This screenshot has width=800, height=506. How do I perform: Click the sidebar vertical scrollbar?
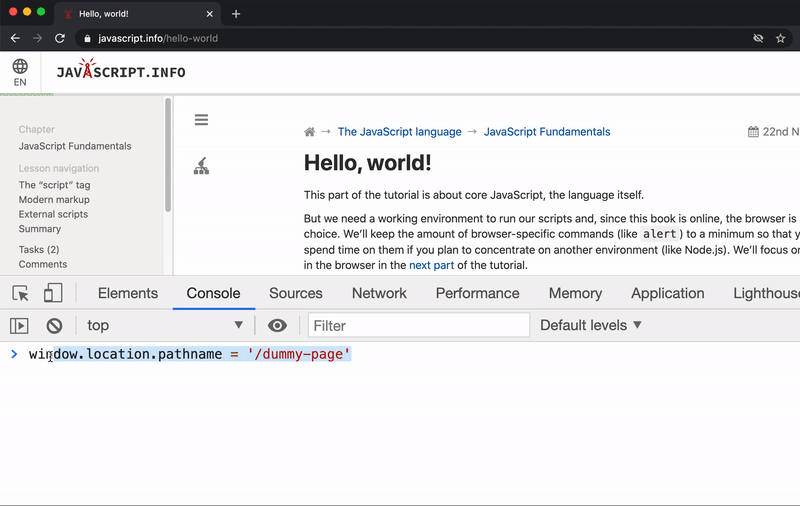pyautogui.click(x=168, y=155)
